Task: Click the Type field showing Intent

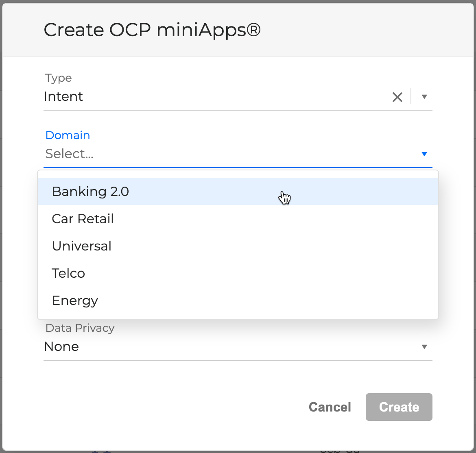Action: click(x=203, y=97)
